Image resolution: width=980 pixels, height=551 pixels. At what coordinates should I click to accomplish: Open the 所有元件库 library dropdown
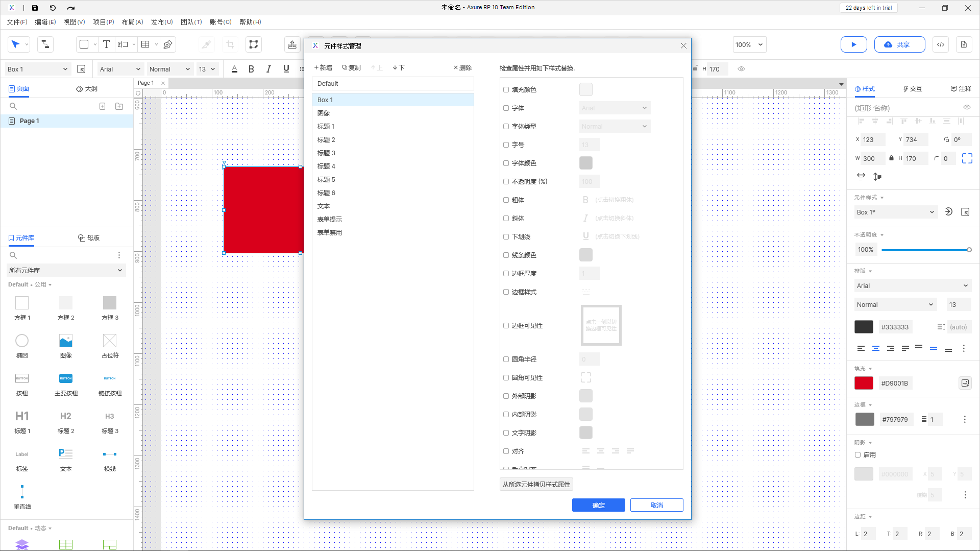66,270
